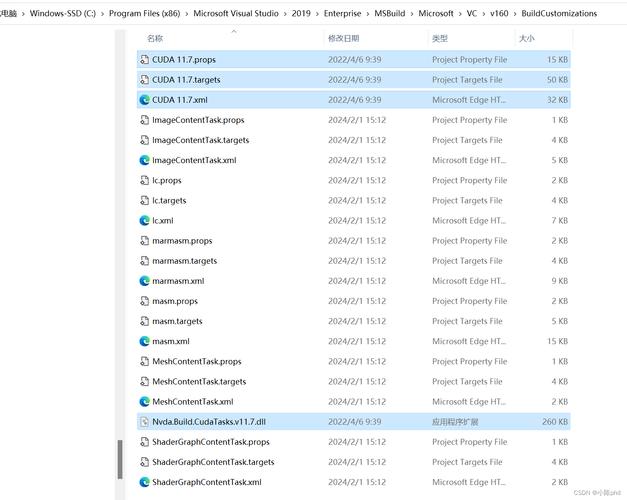Sort files by the 修改日期 column header
This screenshot has height=500, width=627.
coord(343,38)
